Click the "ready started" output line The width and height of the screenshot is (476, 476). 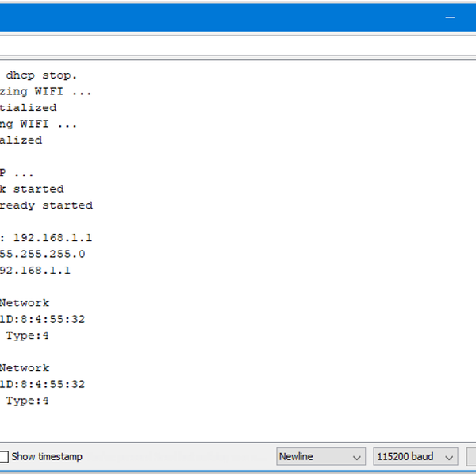[x=46, y=205]
